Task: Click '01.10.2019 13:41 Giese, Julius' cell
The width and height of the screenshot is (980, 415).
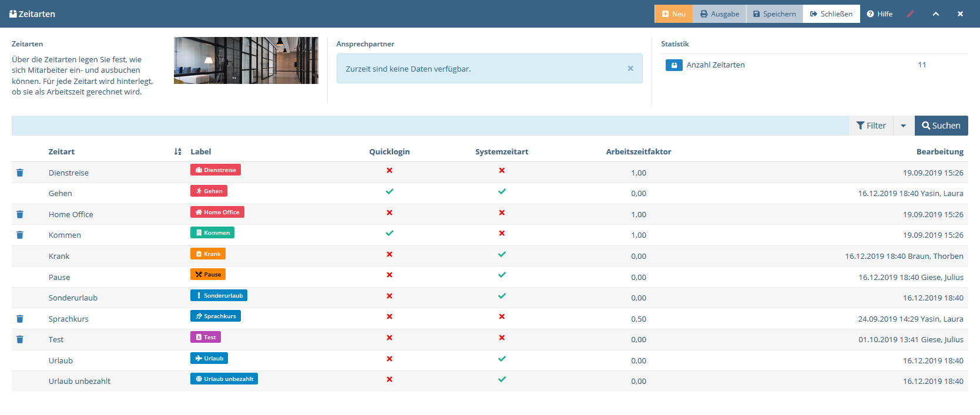Action: [x=911, y=339]
